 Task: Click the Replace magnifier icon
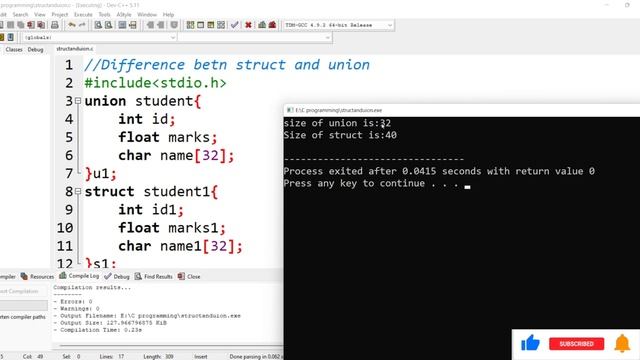click(x=109, y=25)
